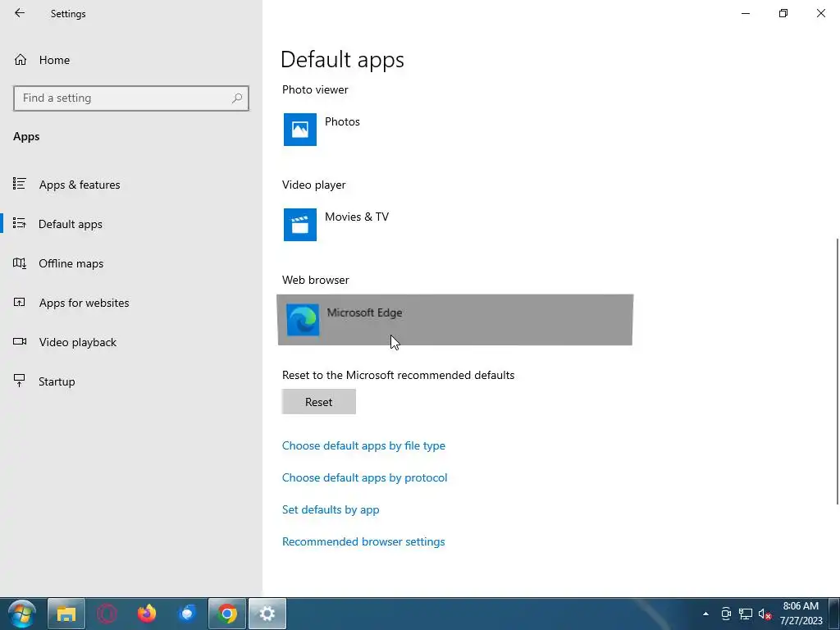Click the Microsoft Edge browser icon
This screenshot has height=630, width=840.
[303, 320]
